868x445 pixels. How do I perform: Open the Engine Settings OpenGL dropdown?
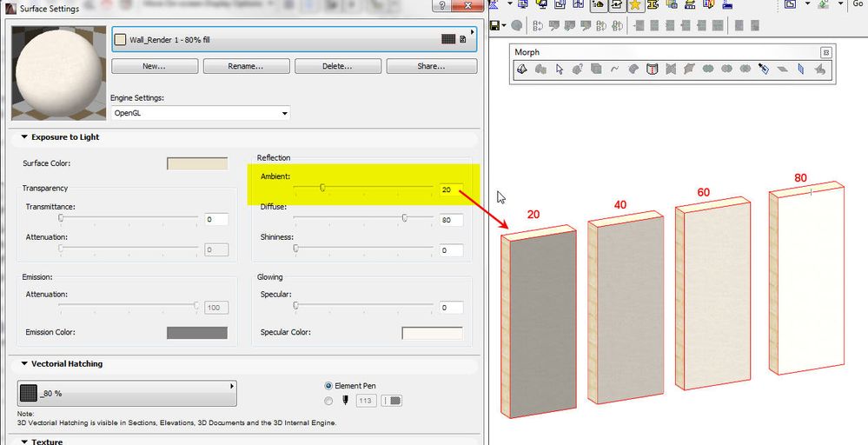201,113
